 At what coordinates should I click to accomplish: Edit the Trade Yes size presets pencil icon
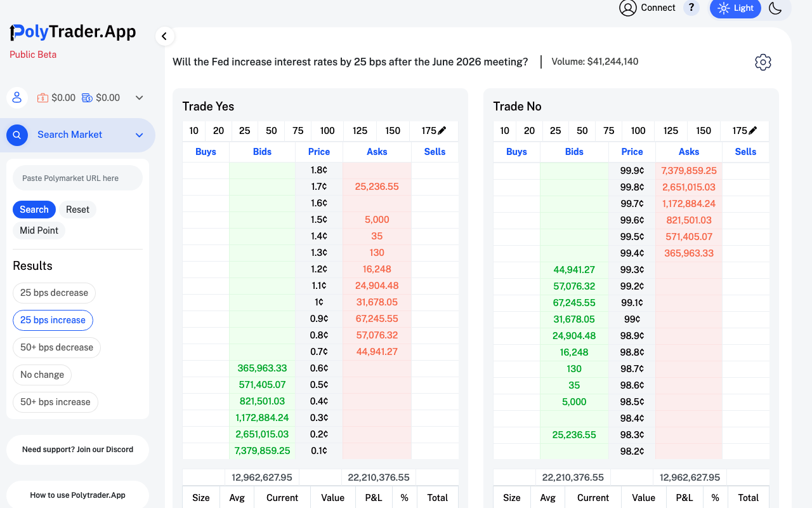tap(442, 131)
